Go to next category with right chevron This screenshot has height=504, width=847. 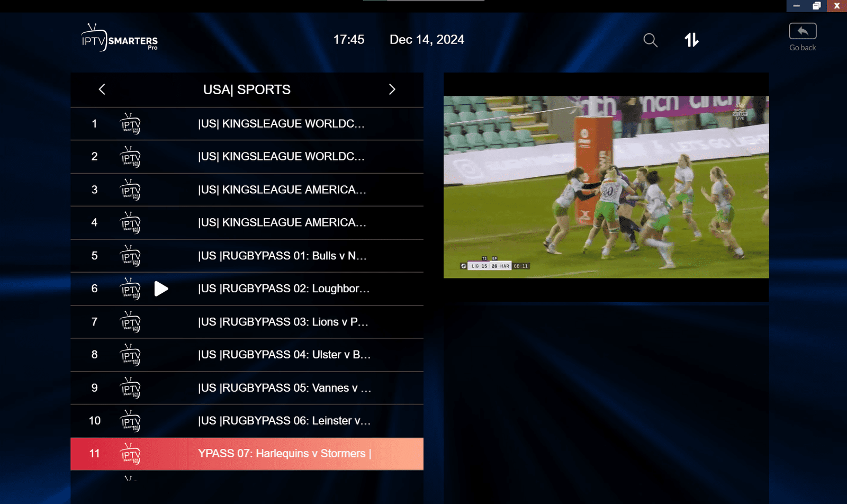392,89
